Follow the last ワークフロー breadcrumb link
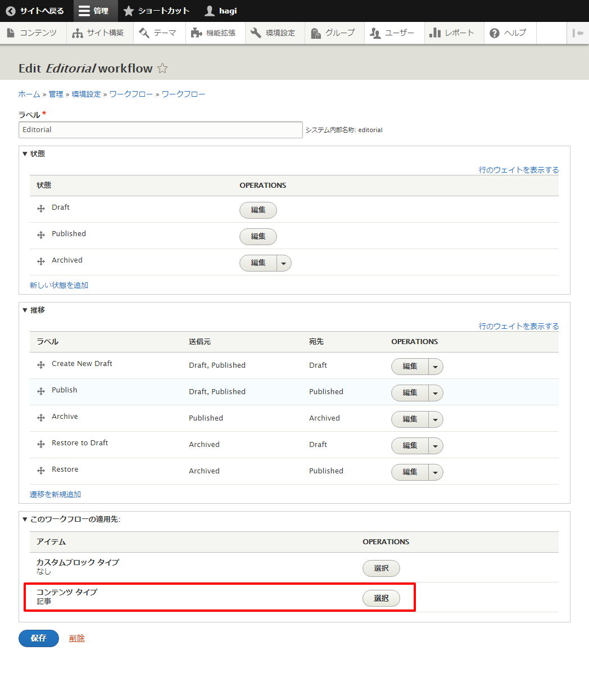This screenshot has height=700, width=589. coord(183,94)
